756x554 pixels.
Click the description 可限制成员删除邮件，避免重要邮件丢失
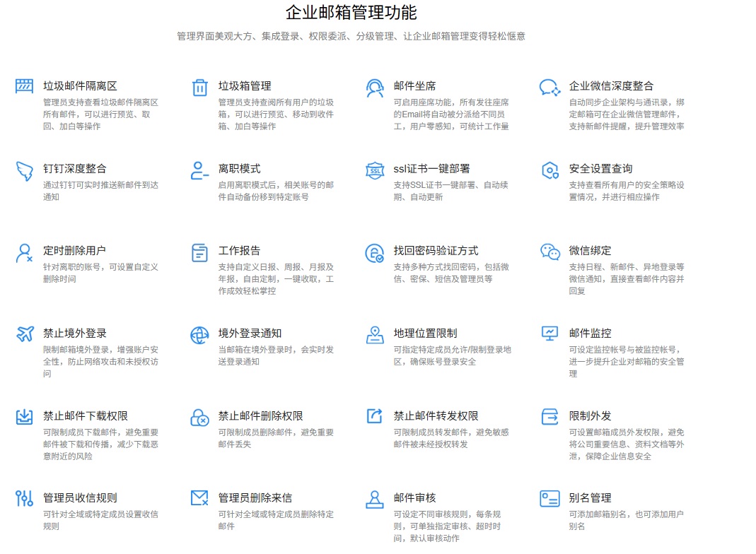tap(277, 438)
